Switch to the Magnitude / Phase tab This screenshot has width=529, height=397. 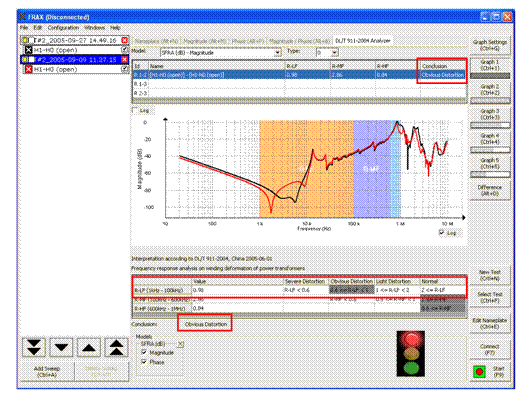click(300, 41)
